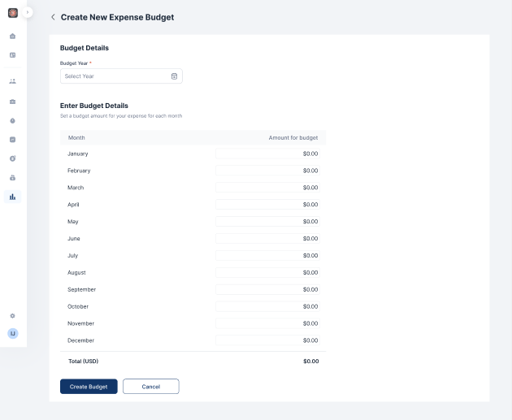Click the user avatar in sidebar
The width and height of the screenshot is (512, 420).
click(12, 333)
